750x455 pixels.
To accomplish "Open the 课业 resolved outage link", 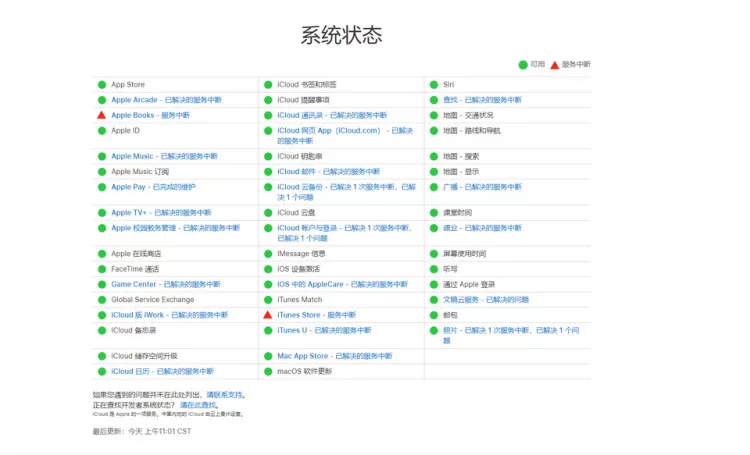I will coord(482,228).
